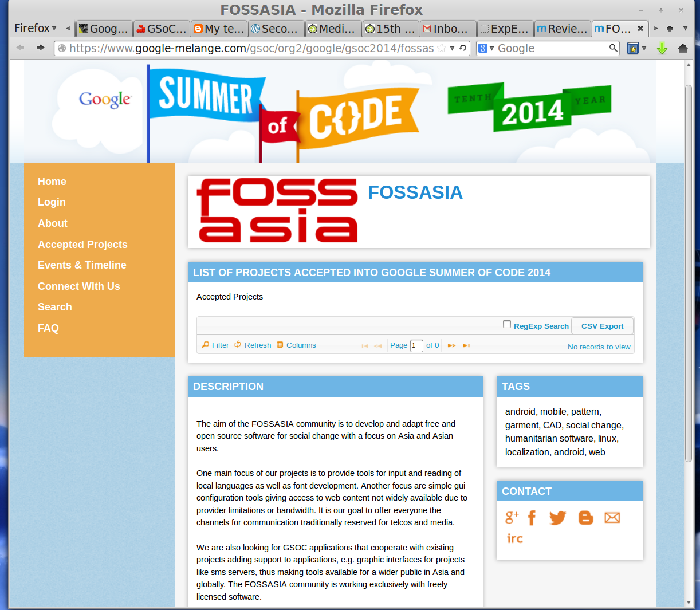Open the FAQ sidebar link

[48, 328]
